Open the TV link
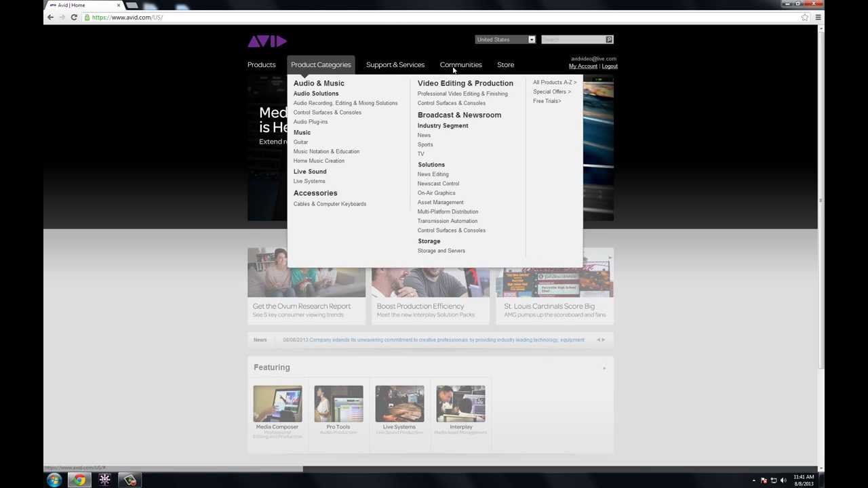Viewport: 868px width, 488px height. [x=420, y=154]
